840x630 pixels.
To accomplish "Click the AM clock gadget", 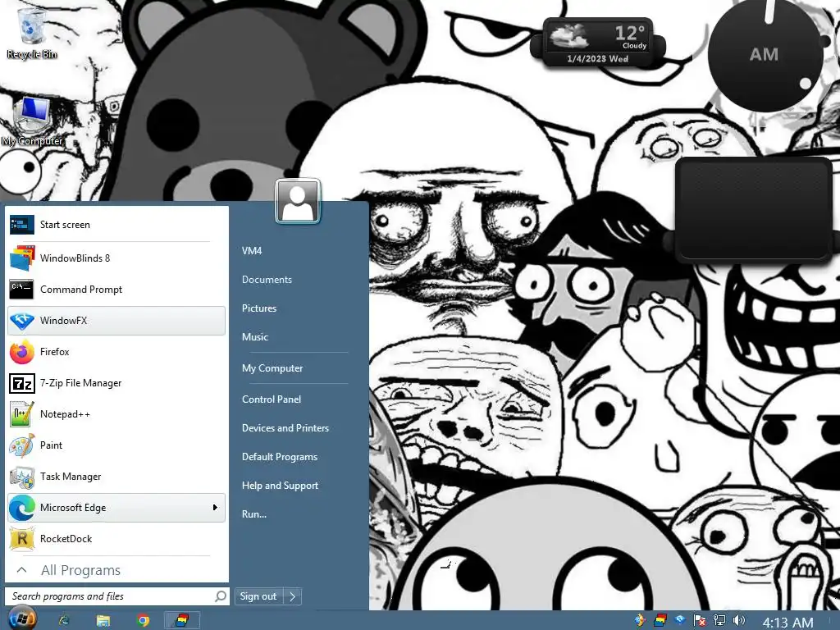I will tap(765, 55).
